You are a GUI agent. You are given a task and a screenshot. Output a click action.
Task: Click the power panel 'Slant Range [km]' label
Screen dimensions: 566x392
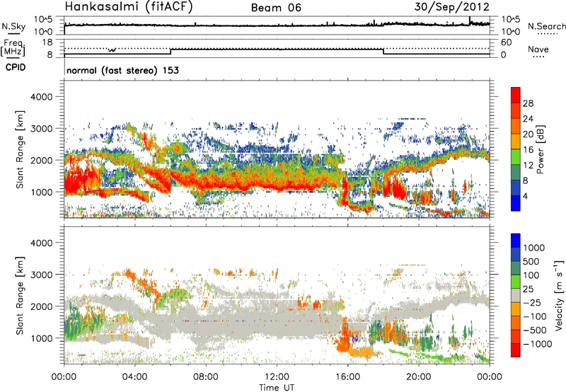[20, 149]
